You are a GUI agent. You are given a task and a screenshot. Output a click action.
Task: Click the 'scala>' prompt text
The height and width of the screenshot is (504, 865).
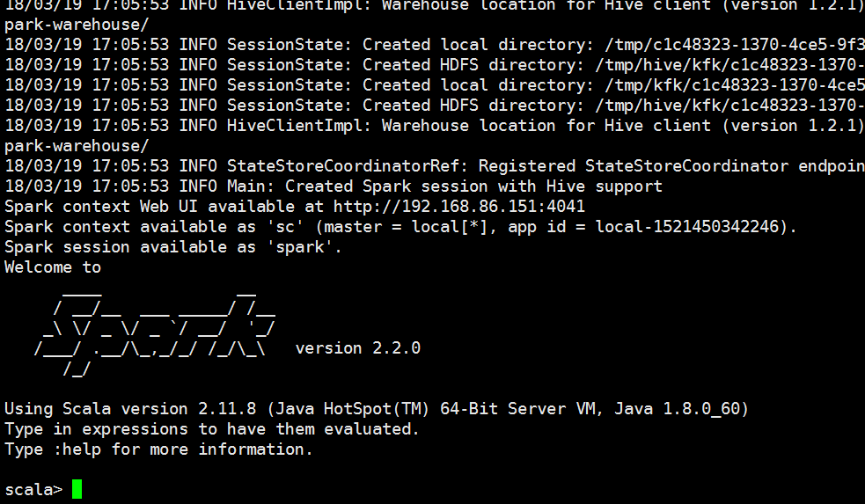pyautogui.click(x=33, y=490)
